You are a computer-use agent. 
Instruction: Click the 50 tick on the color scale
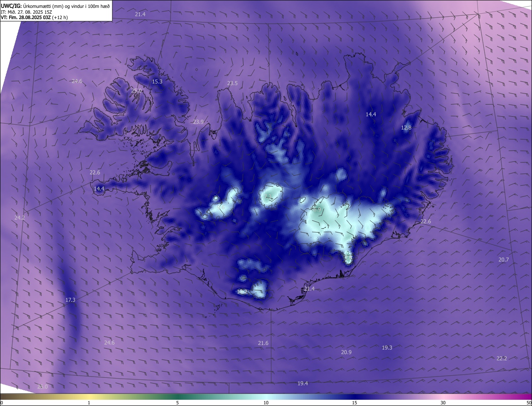(x=529, y=403)
